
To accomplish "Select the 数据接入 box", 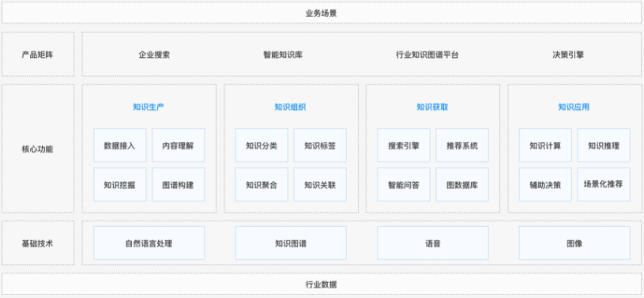I will (120, 145).
